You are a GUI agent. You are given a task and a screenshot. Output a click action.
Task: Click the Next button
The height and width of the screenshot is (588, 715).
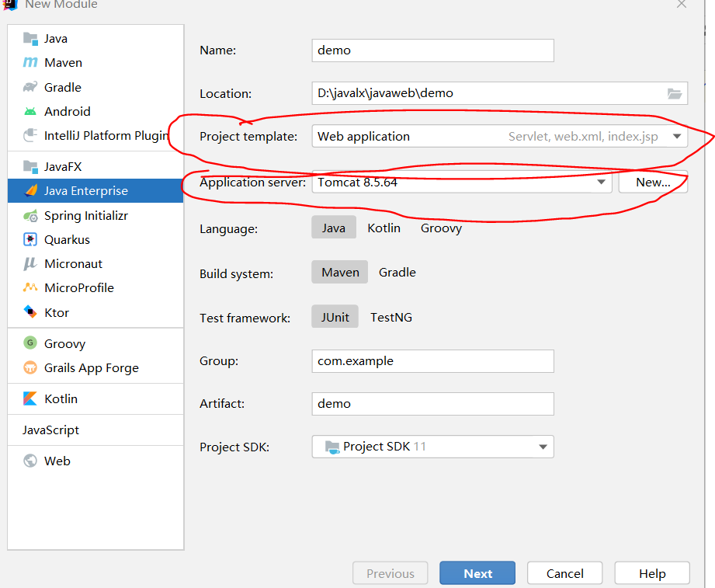(477, 573)
